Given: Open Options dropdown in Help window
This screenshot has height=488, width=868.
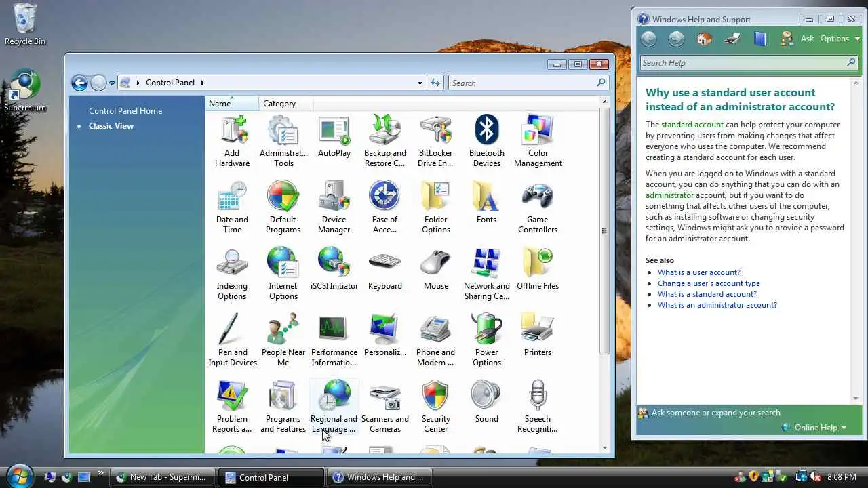Looking at the screenshot, I should point(840,39).
